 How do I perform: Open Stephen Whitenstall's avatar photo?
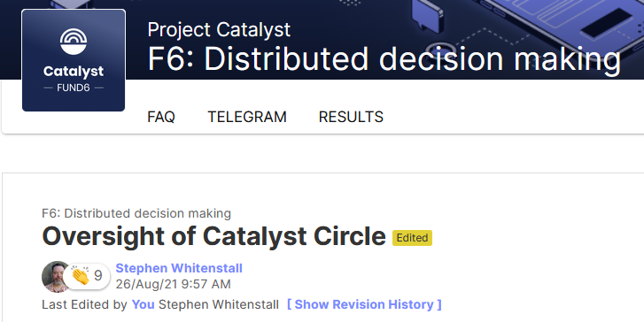[x=56, y=277]
